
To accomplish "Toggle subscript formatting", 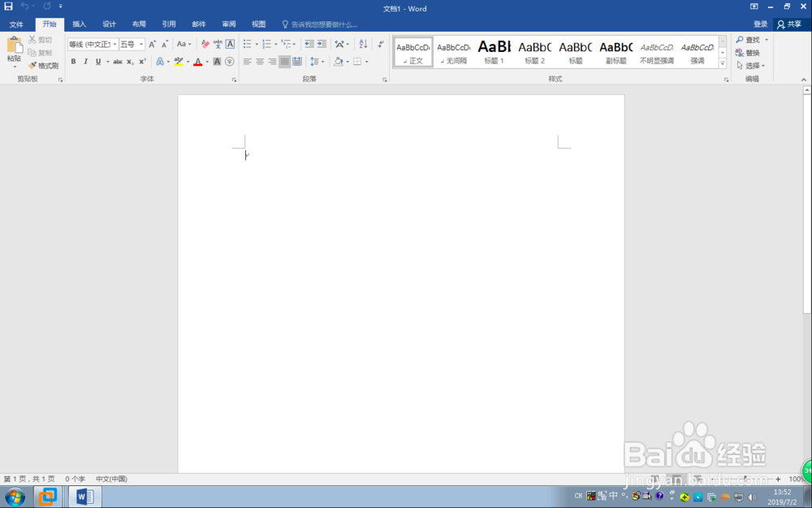I will [129, 61].
